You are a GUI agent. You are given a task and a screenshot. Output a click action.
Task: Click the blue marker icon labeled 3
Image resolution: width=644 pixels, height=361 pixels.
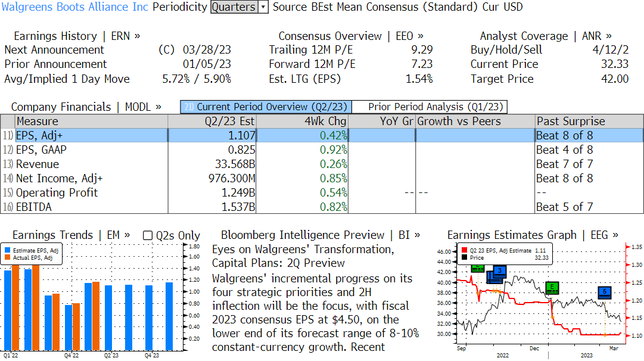(499, 270)
